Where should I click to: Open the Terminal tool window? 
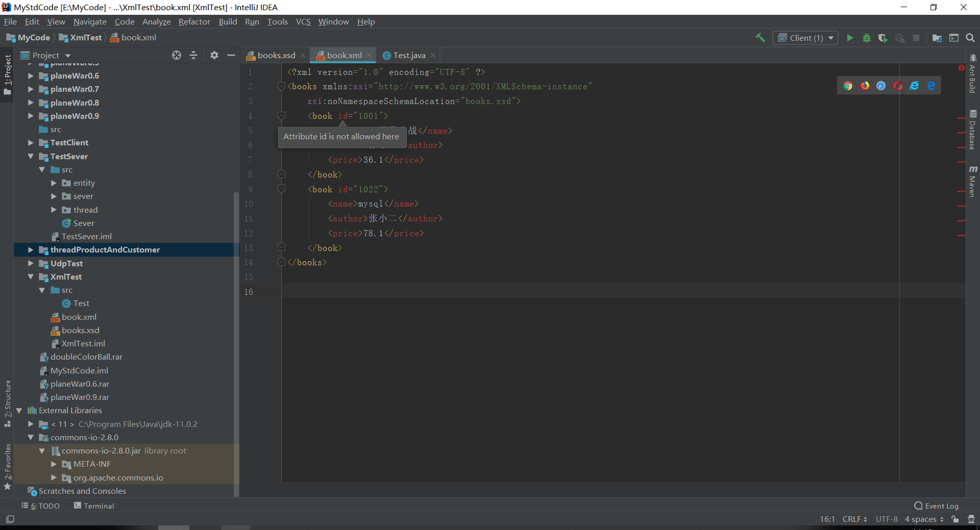(x=94, y=506)
